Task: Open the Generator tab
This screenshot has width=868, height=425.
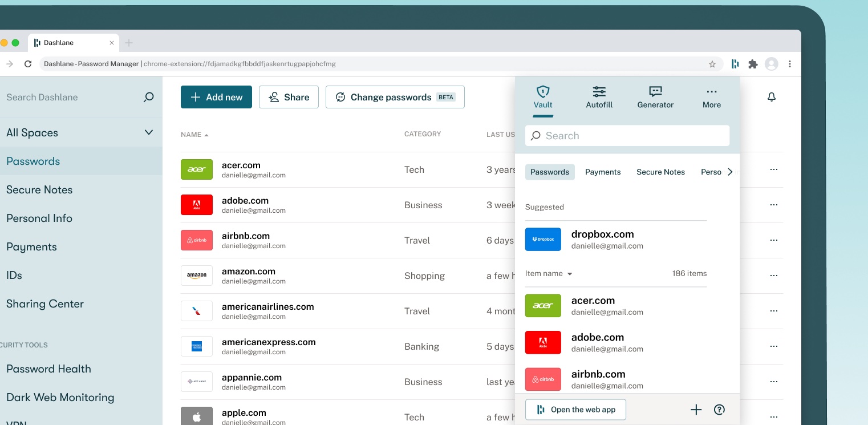Action: pyautogui.click(x=655, y=98)
